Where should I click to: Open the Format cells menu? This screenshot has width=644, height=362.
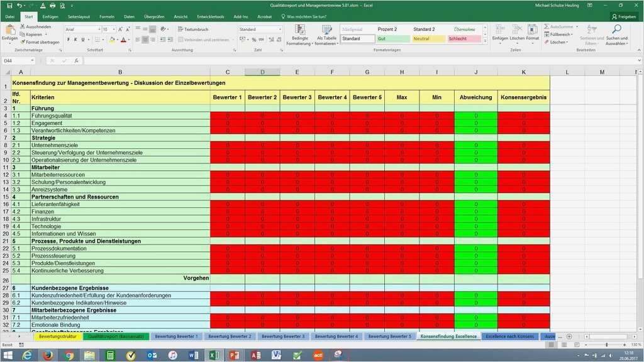click(532, 33)
